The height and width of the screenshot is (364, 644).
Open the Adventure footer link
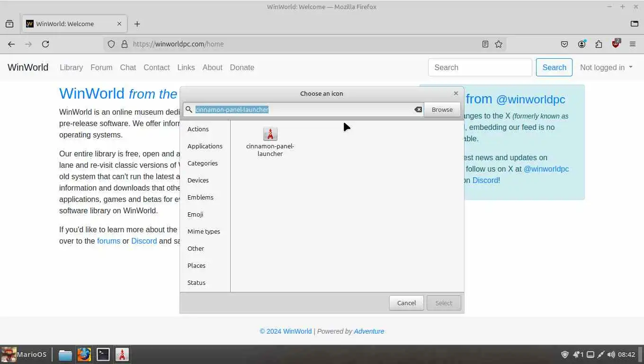pos(369,331)
